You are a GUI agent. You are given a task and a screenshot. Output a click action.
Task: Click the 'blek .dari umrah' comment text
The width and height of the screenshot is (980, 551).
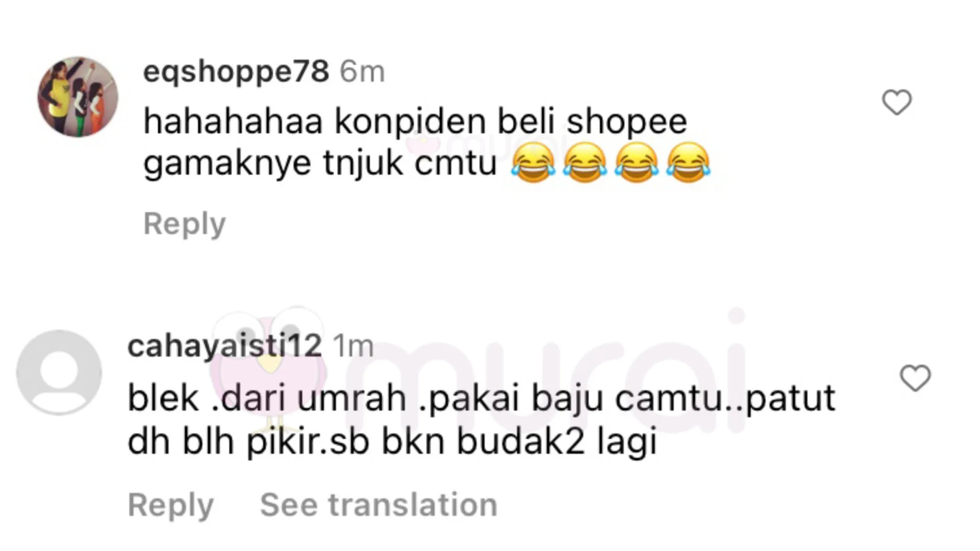coord(267,398)
